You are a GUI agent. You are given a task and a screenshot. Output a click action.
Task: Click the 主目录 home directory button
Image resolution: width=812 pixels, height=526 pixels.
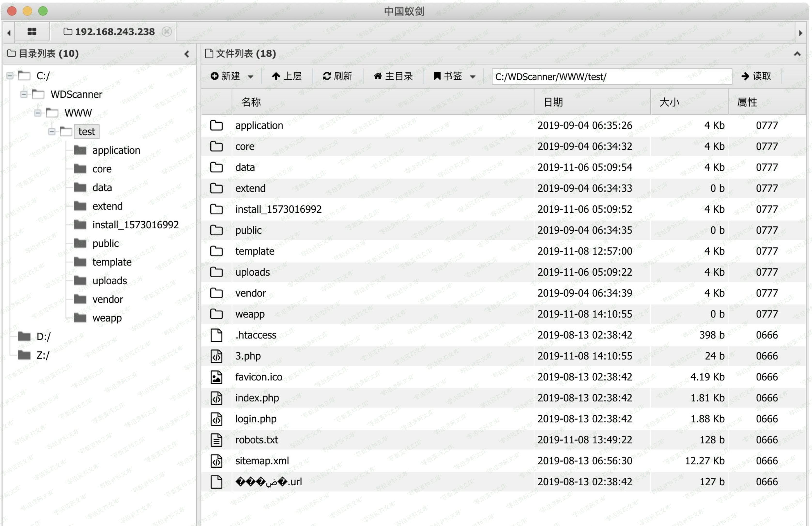[393, 76]
